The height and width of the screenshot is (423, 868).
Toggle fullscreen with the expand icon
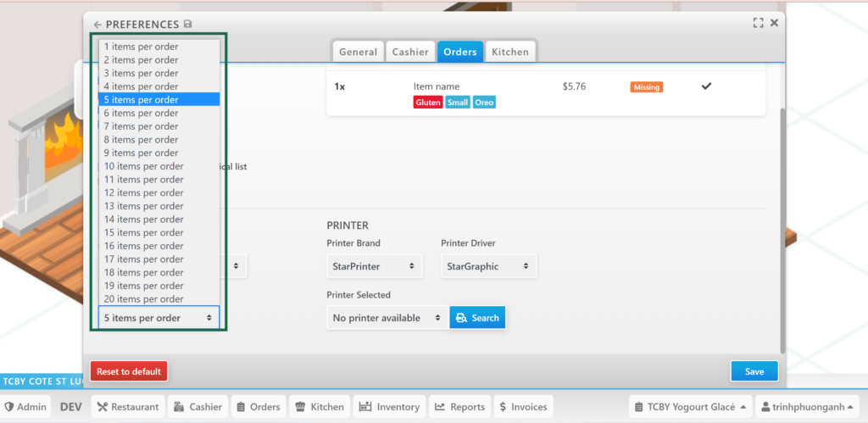pos(758,23)
